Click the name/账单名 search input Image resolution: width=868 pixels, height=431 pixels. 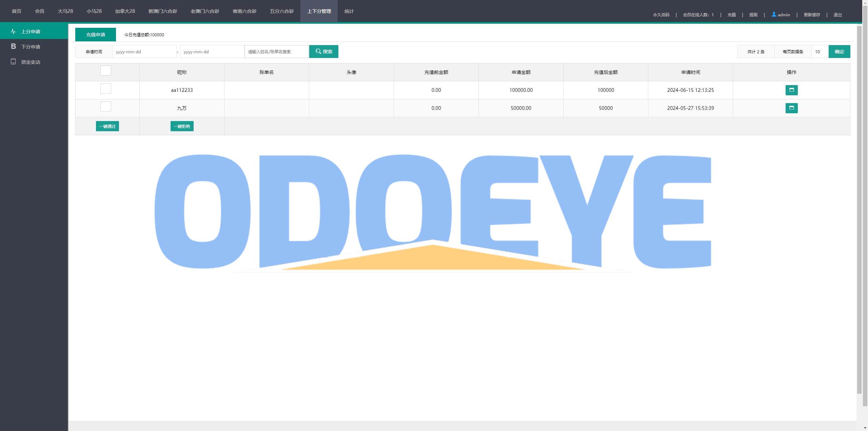(x=277, y=52)
